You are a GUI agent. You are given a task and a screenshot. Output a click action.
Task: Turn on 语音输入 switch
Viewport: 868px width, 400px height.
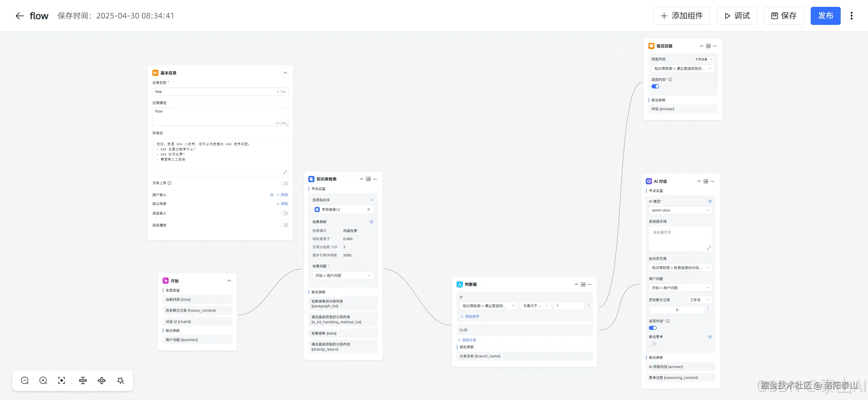coord(284,213)
